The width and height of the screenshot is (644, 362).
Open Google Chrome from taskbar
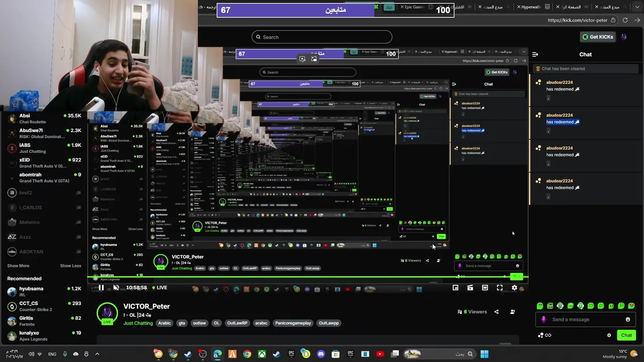tap(247, 354)
